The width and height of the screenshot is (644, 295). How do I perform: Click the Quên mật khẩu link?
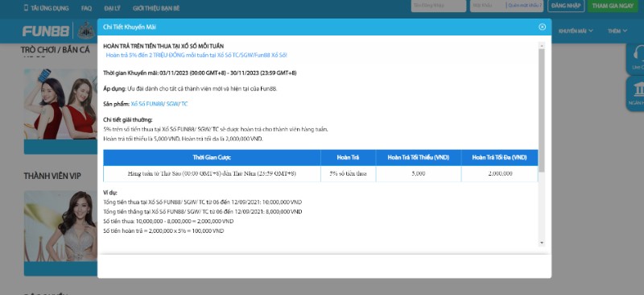[525, 6]
